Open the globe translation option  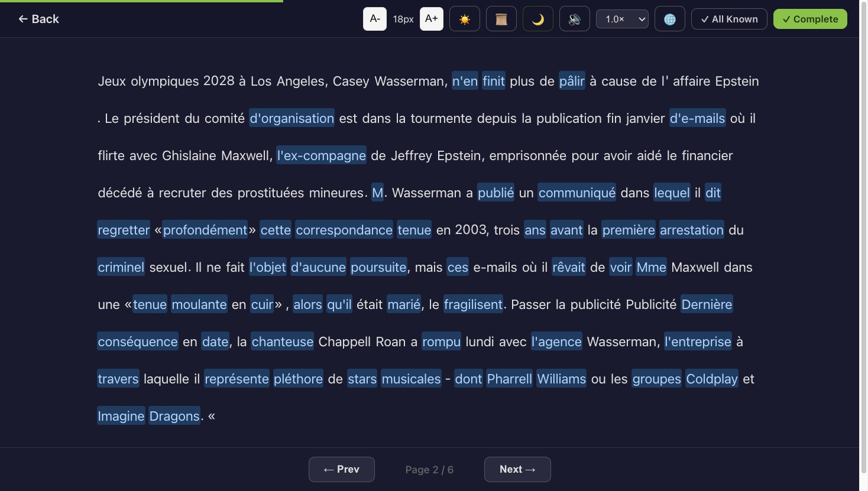click(x=669, y=18)
